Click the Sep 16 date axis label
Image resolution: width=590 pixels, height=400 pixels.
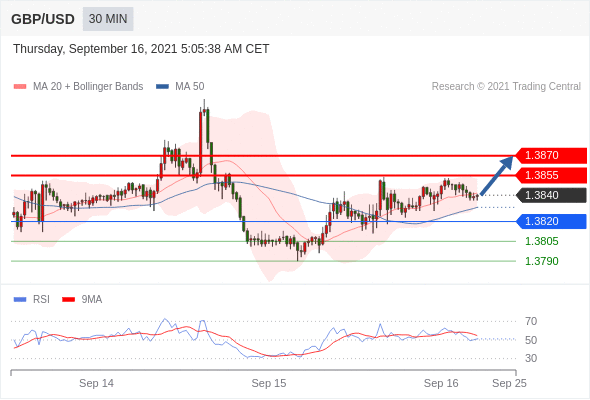click(x=441, y=383)
